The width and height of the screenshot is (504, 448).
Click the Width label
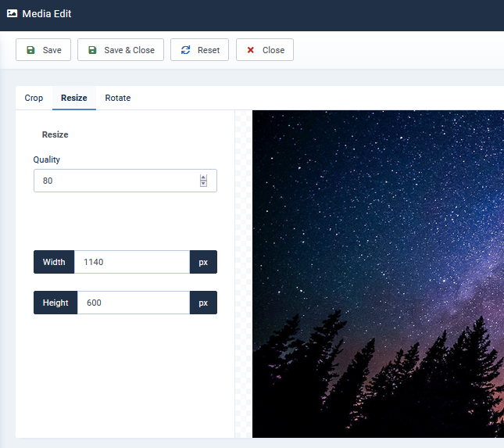54,262
